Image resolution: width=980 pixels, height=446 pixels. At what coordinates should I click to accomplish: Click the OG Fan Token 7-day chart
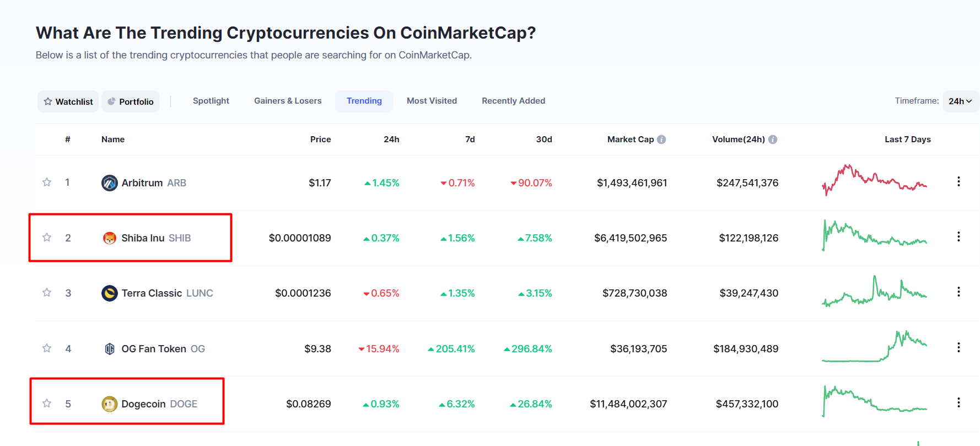(874, 347)
